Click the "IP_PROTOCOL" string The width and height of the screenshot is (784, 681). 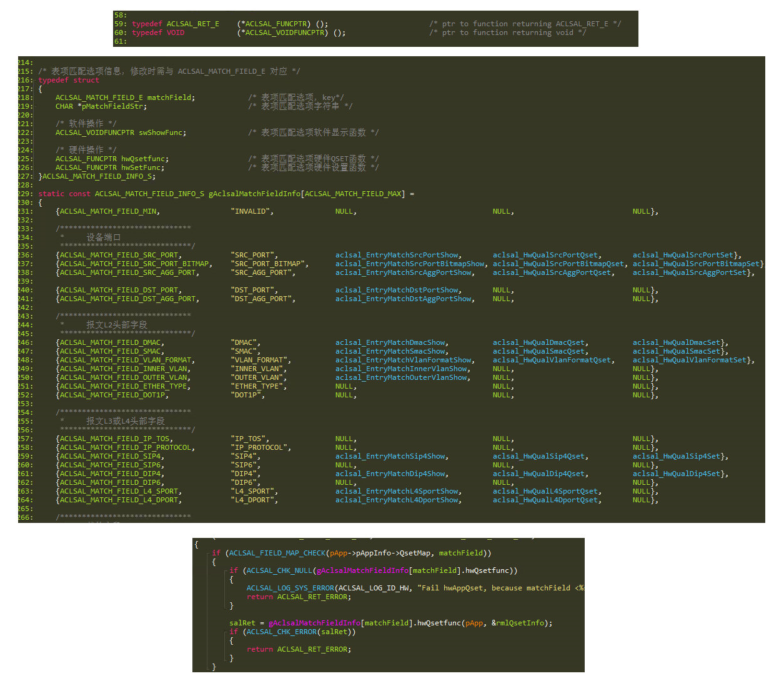(x=259, y=447)
